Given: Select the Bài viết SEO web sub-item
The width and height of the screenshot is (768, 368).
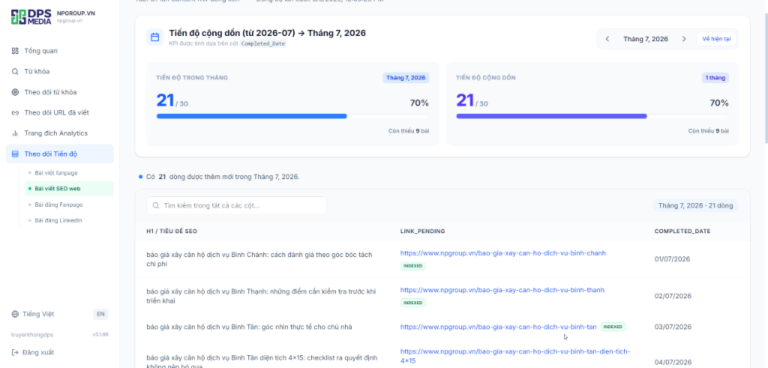Looking at the screenshot, I should coord(69,189).
